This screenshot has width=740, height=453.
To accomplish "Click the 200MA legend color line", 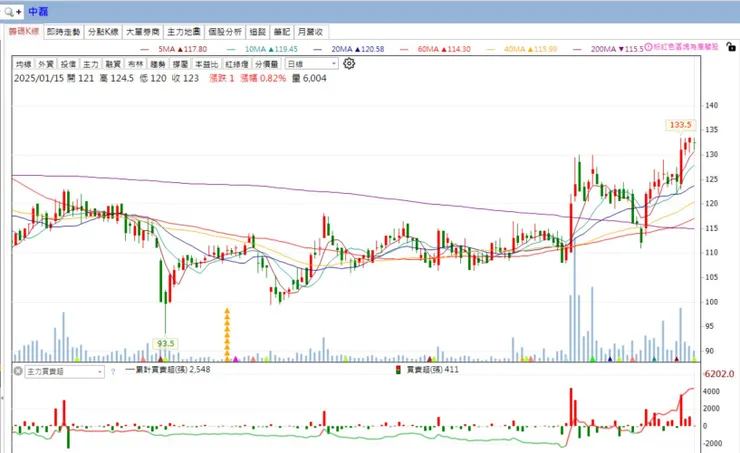I will (x=577, y=49).
